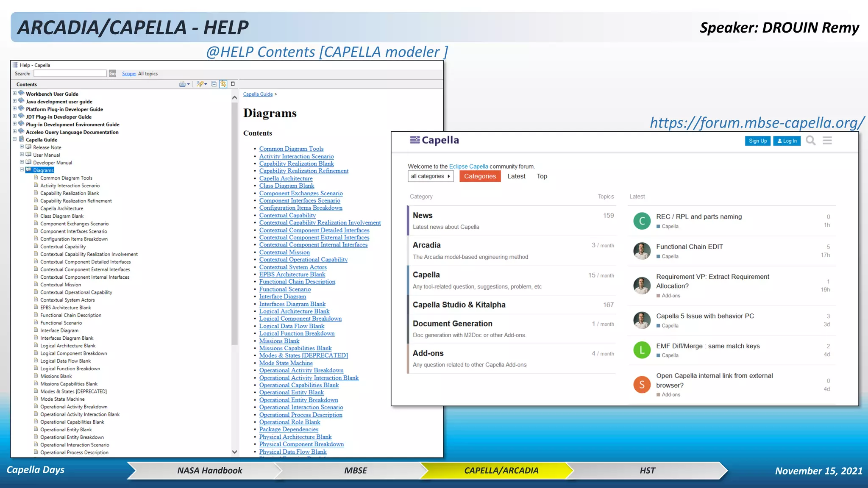This screenshot has height=488, width=868.
Task: Click the Java development user guide book icon
Action: point(21,101)
